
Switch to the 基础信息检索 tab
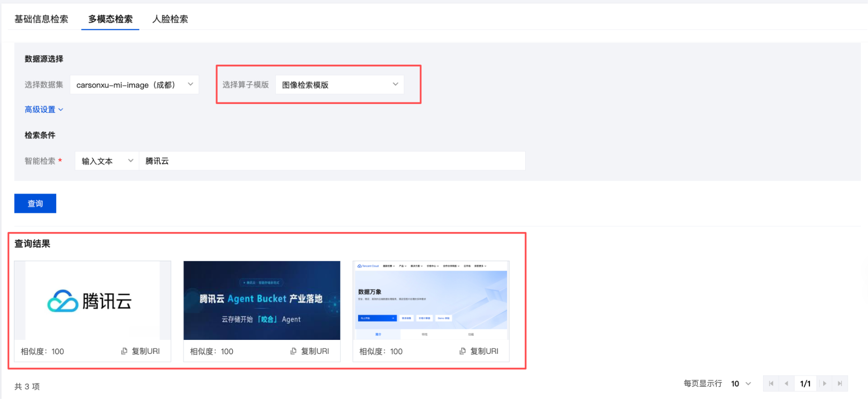click(x=41, y=19)
